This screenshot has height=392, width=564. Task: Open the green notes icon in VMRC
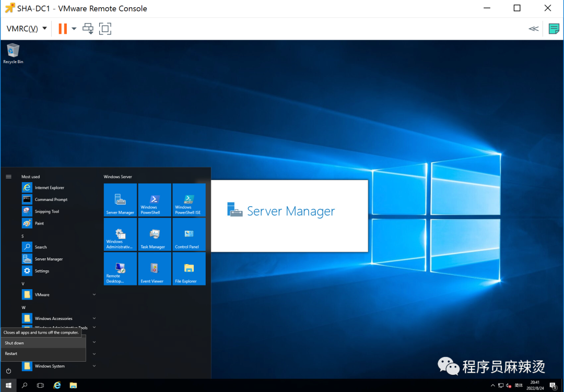tap(554, 28)
